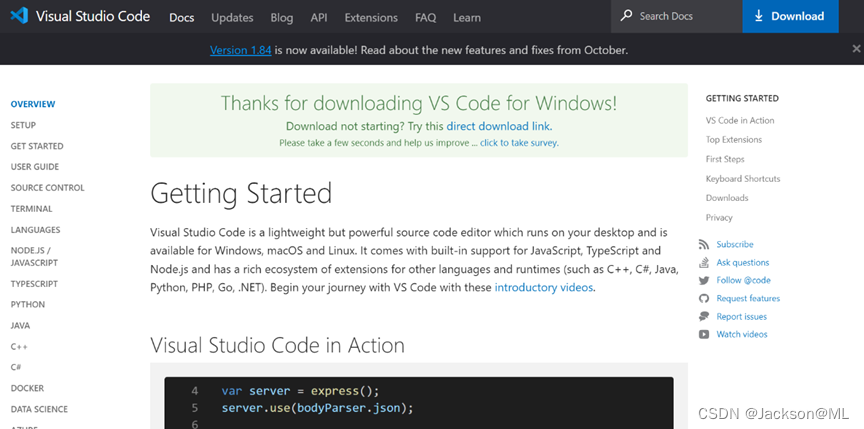This screenshot has width=864, height=429.
Task: Jump to First Steps section
Action: (x=725, y=159)
